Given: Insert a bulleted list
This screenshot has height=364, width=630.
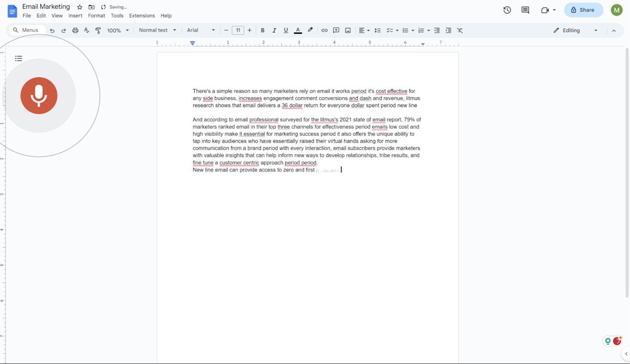Looking at the screenshot, I should click(x=405, y=31).
